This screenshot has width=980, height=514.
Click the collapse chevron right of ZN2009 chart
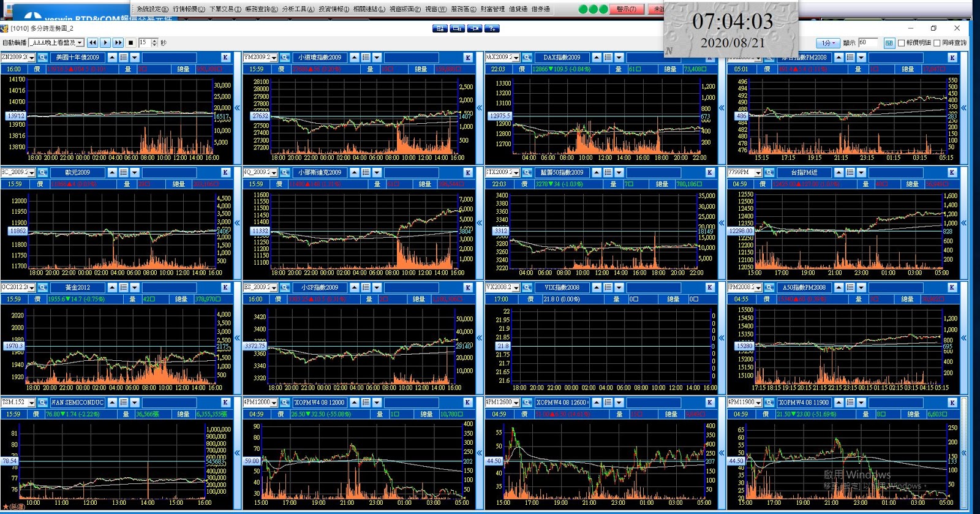coord(237,108)
